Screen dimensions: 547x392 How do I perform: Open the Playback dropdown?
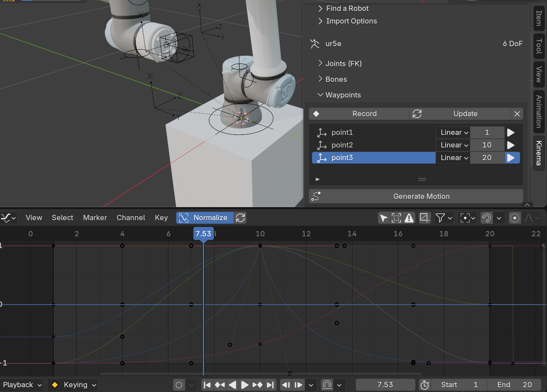click(22, 385)
